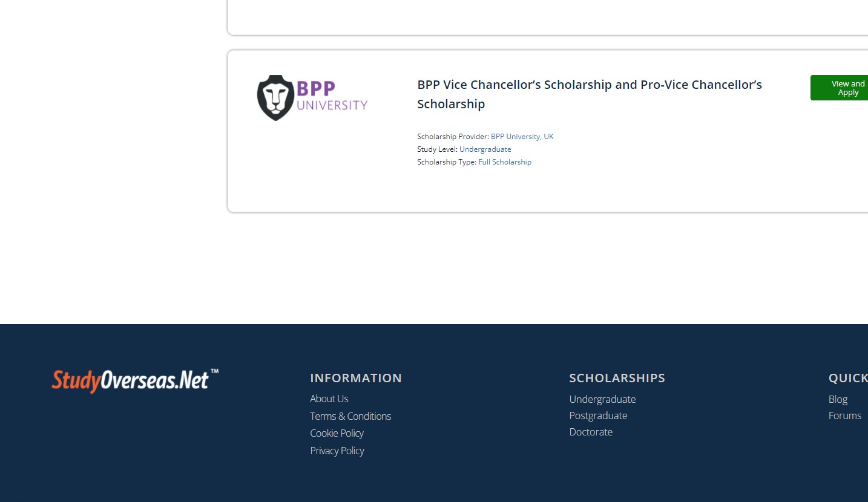
Task: Browse Doctorate scholarships in footer
Action: coord(591,432)
